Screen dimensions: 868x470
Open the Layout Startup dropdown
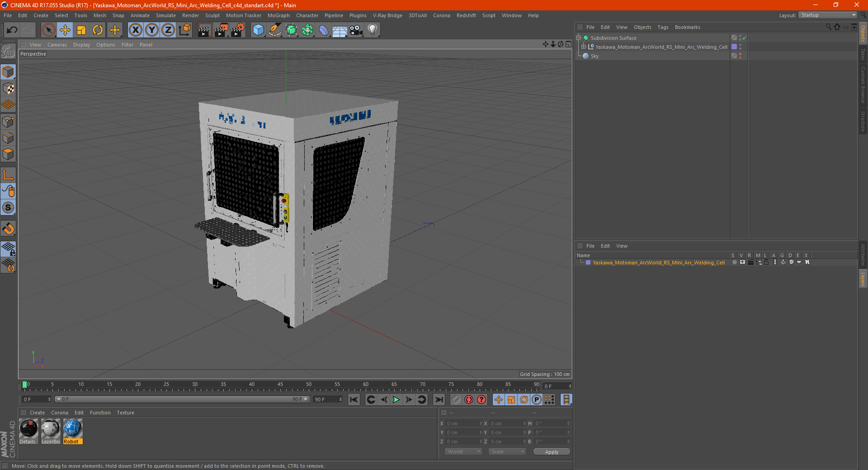pos(828,15)
